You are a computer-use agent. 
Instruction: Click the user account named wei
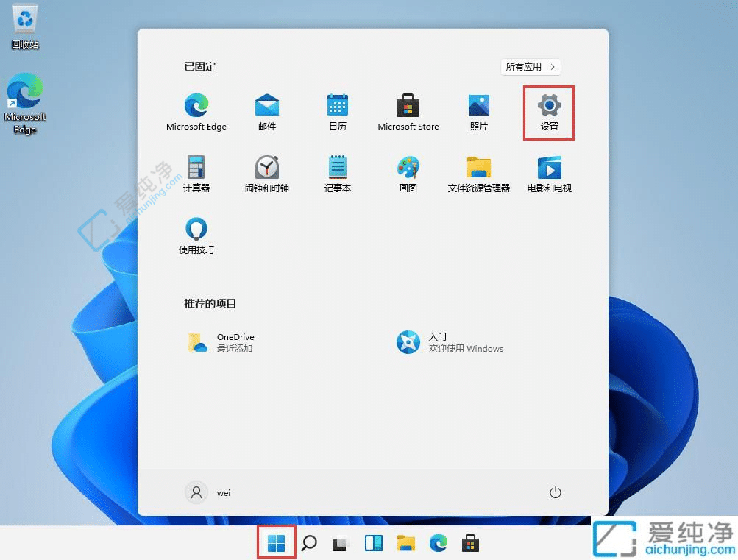tap(210, 492)
